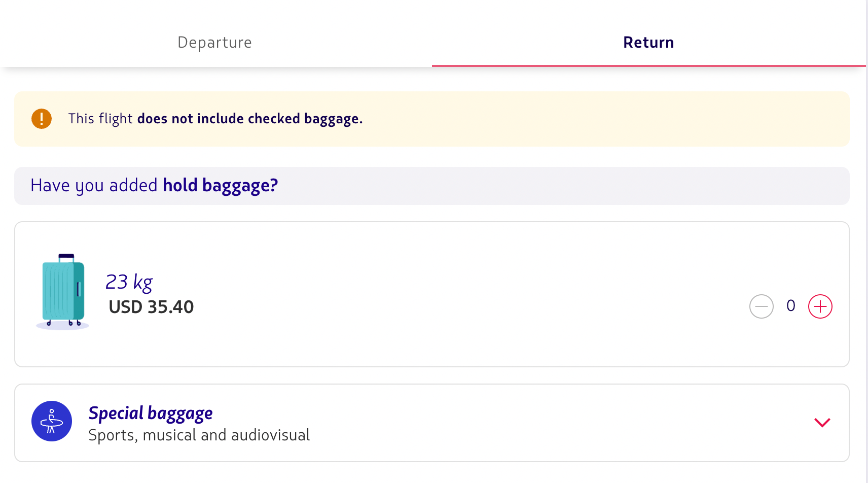Click the USD 35.40 price
This screenshot has width=868, height=483.
(x=151, y=307)
